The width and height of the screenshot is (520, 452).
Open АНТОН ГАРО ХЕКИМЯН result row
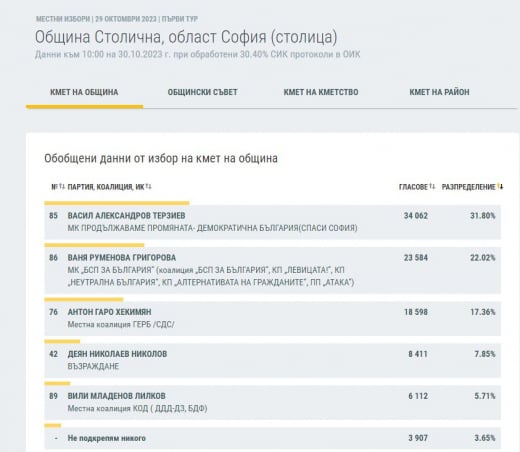272,318
